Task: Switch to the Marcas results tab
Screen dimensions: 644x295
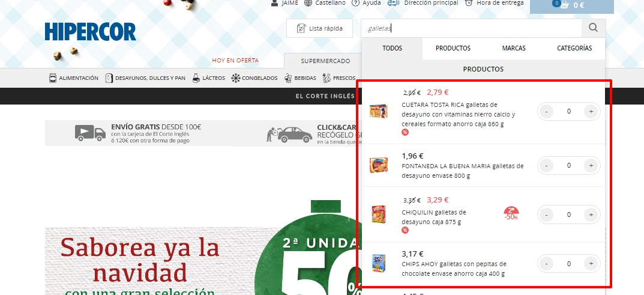Action: pos(514,48)
